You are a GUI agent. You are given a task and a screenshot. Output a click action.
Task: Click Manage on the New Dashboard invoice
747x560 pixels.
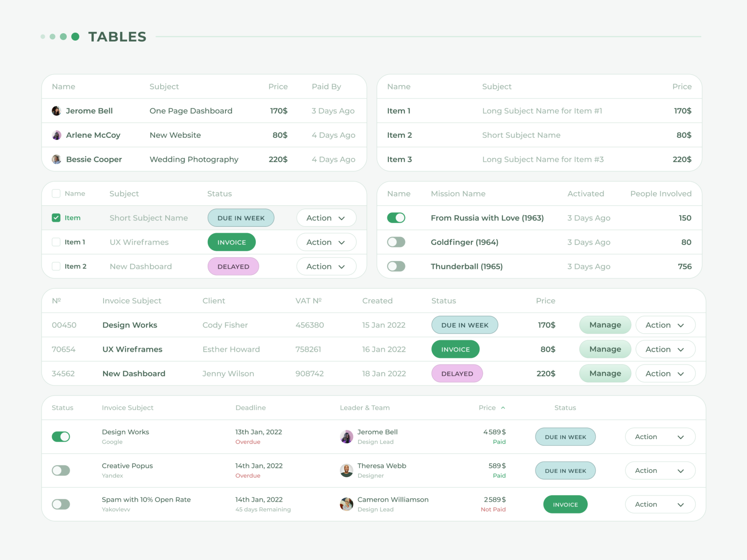coord(605,373)
